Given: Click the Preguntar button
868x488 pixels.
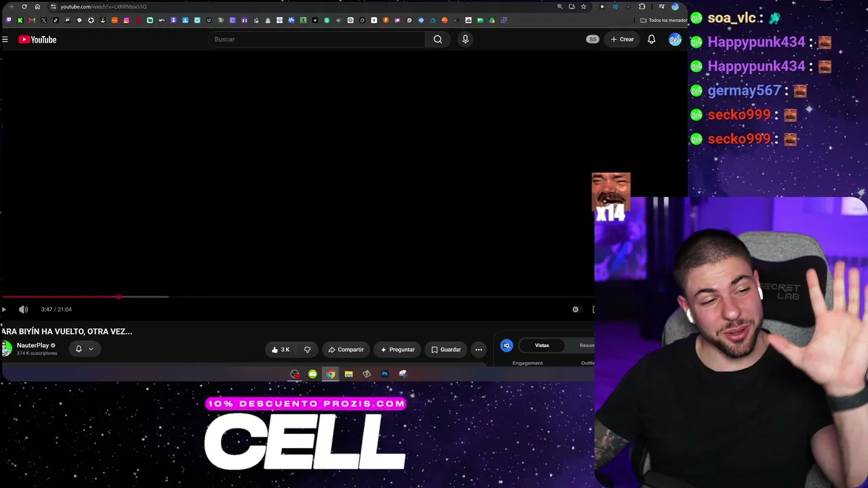Looking at the screenshot, I should [x=397, y=350].
